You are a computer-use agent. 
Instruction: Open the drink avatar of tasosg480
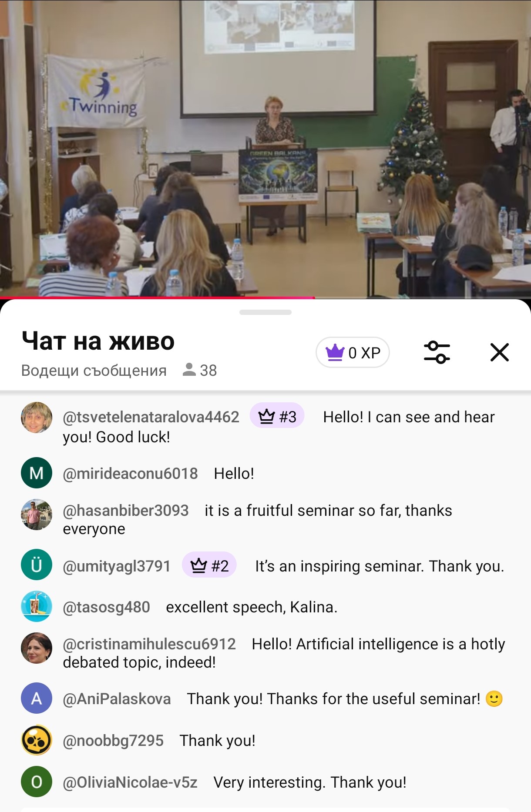(x=37, y=607)
